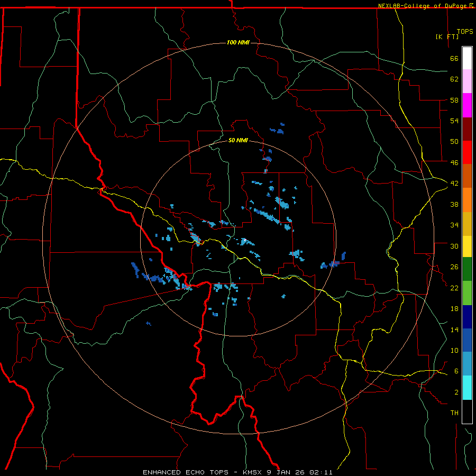
Task: Click the 62 value on the legend
Action: (x=454, y=79)
